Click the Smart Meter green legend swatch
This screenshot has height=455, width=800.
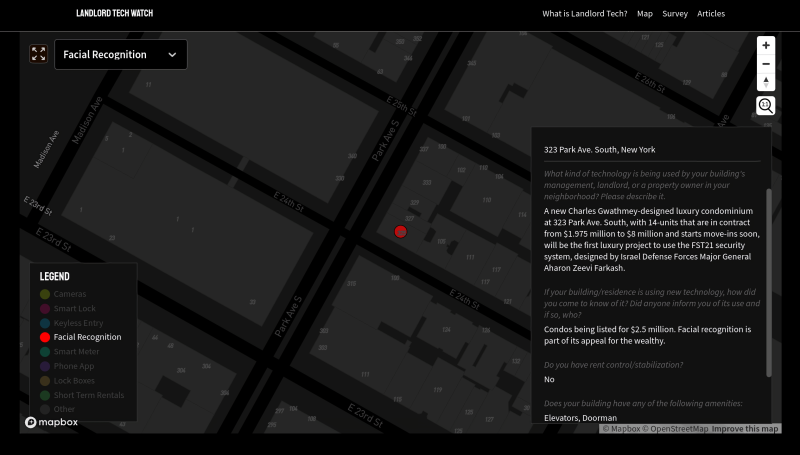pos(45,352)
